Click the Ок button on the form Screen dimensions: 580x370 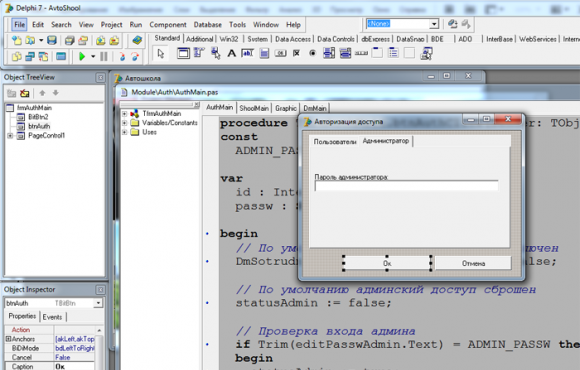pyautogui.click(x=387, y=263)
